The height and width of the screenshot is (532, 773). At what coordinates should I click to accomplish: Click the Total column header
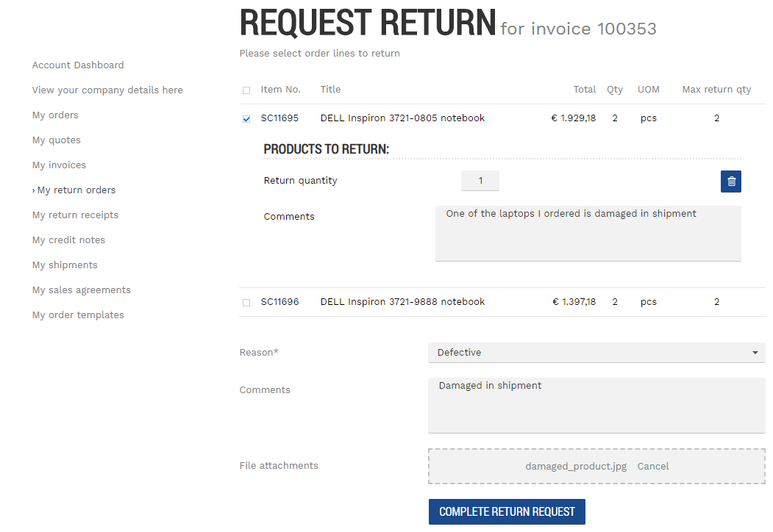tap(585, 90)
